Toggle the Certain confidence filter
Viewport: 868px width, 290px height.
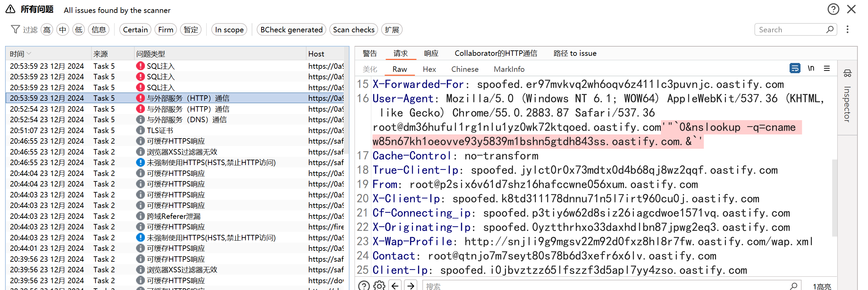coord(135,30)
